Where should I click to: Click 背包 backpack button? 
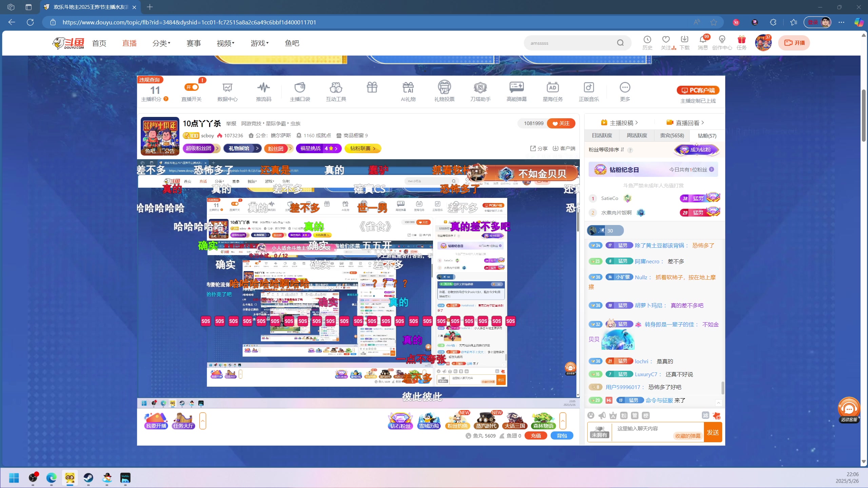562,436
